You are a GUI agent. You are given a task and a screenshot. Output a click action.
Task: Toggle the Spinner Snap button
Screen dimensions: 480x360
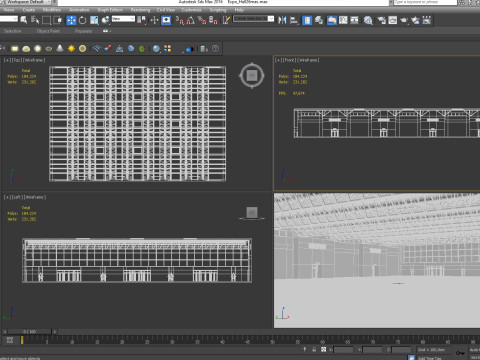[x=213, y=20]
